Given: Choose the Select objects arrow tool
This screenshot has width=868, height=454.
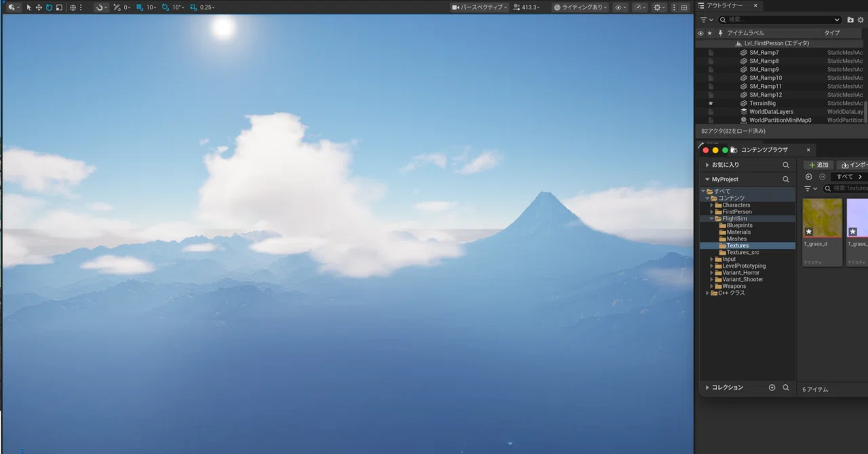Looking at the screenshot, I should click(29, 7).
